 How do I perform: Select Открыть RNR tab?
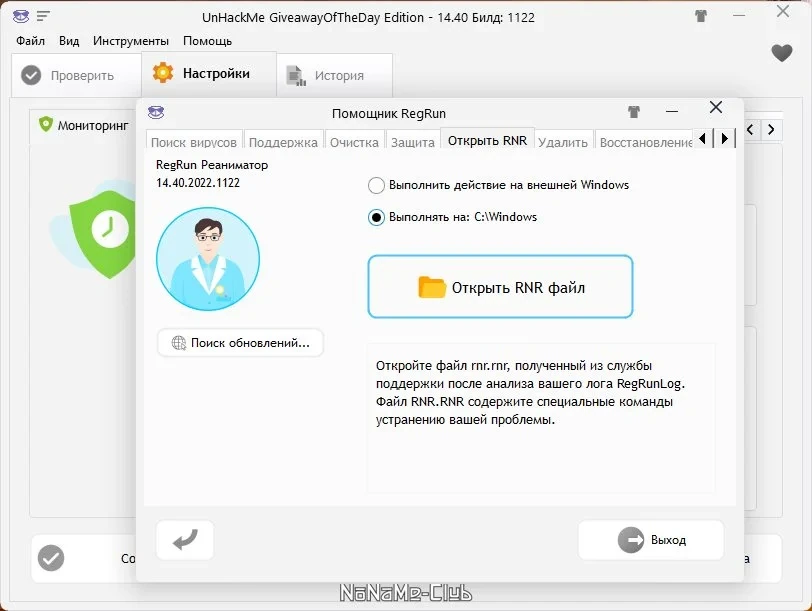click(x=487, y=140)
